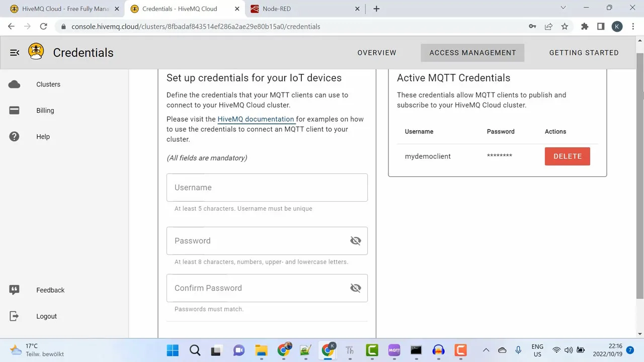
Task: Click the HiveMQ bee logo
Action: click(x=36, y=51)
